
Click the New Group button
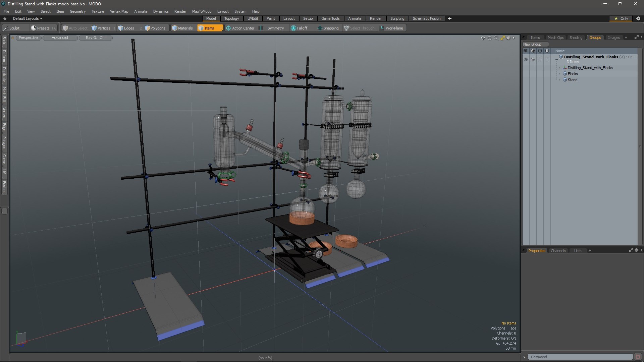tap(535, 44)
